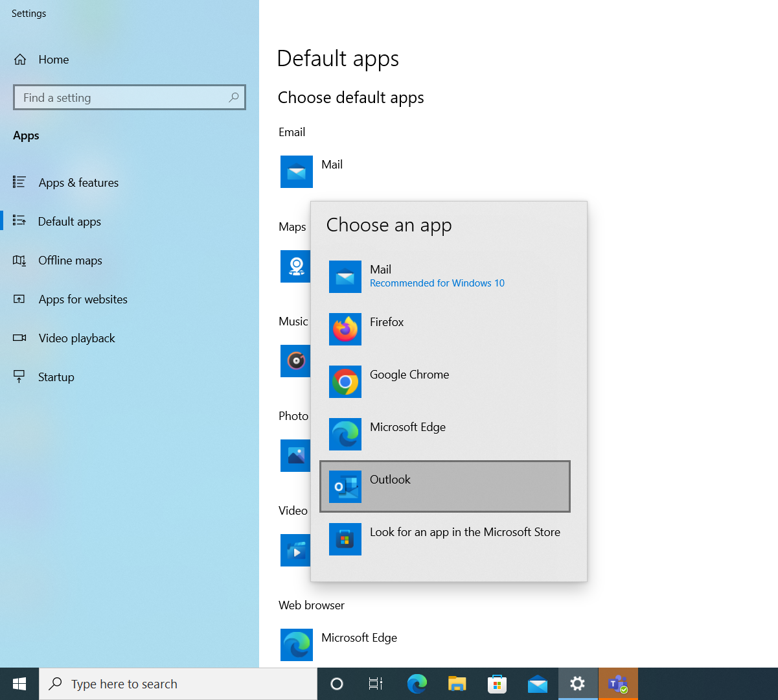The width and height of the screenshot is (778, 700).
Task: Click the Startup monitor icon
Action: coord(19,377)
